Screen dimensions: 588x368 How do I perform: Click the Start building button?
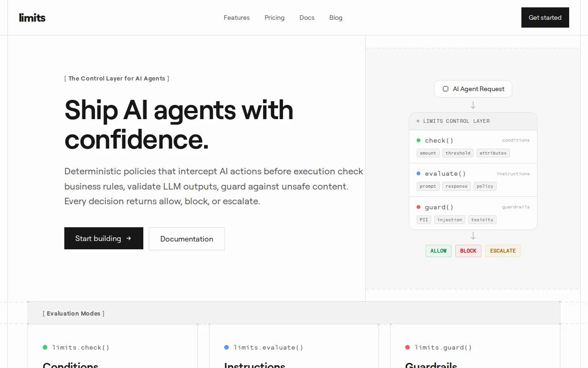[104, 238]
